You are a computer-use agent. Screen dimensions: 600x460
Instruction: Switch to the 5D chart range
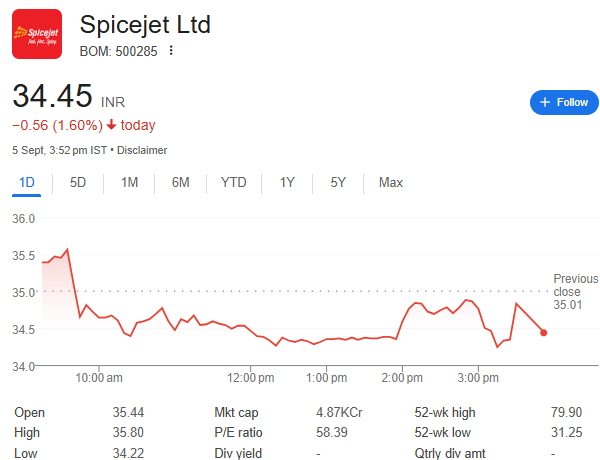coord(78,182)
